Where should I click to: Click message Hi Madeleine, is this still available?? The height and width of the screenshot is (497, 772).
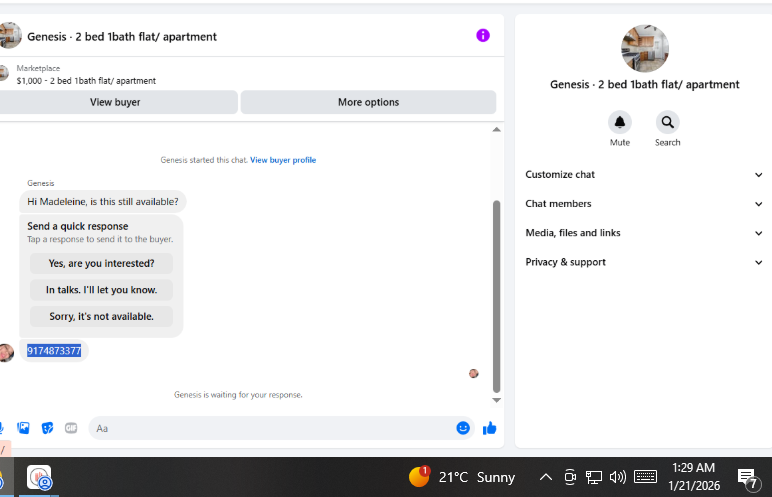103,201
